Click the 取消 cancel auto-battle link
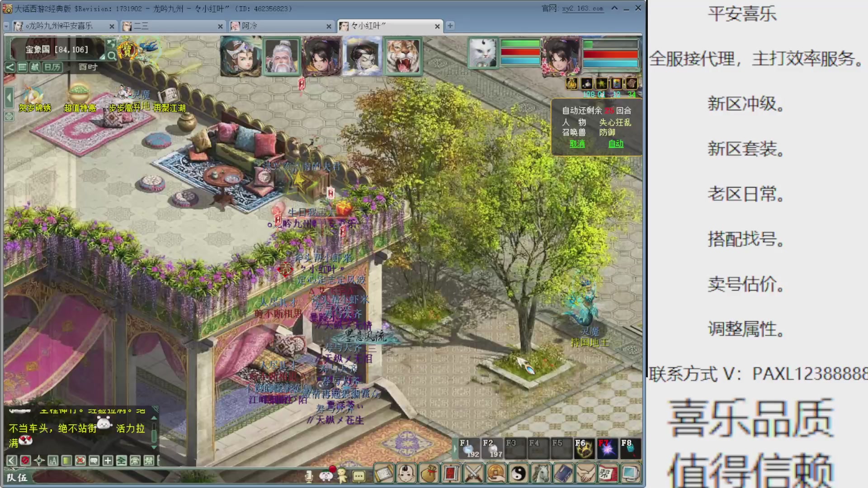Image resolution: width=868 pixels, height=488 pixels. pos(577,144)
